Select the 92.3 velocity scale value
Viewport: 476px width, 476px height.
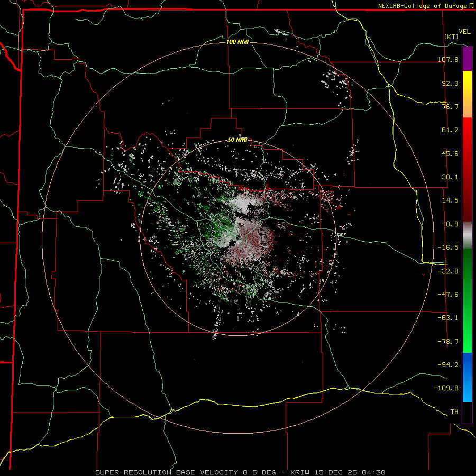point(450,83)
